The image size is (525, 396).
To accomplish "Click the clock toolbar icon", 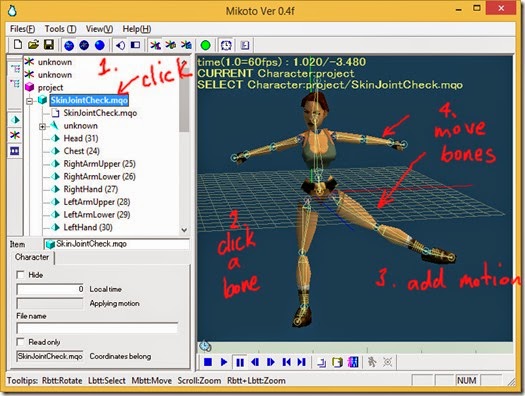I will (x=226, y=45).
